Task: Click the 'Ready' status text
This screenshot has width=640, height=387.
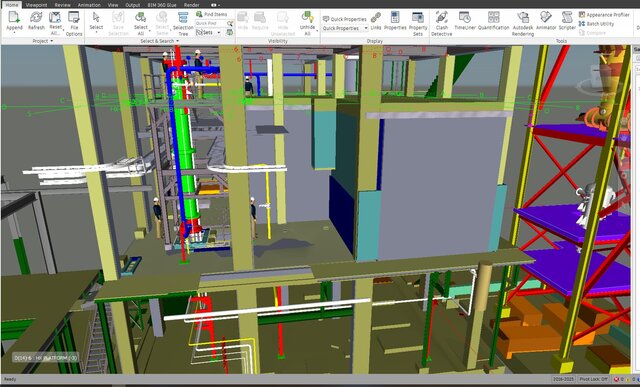Action: (10, 379)
